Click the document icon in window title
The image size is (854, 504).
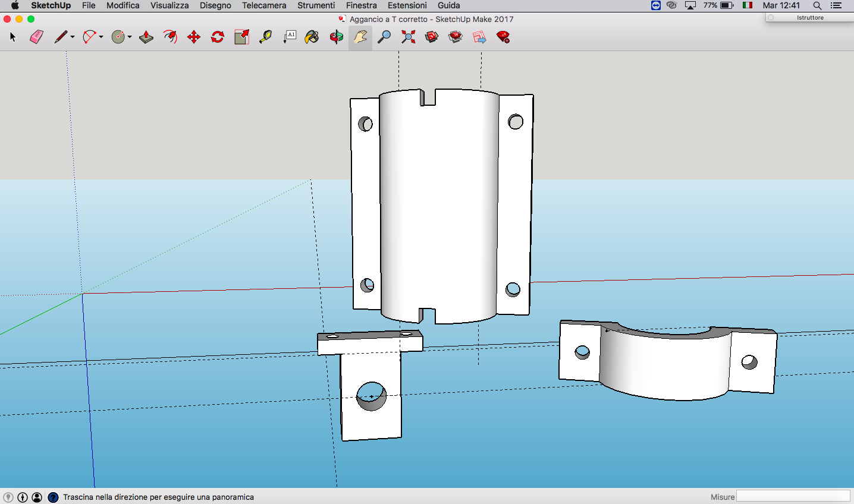342,19
